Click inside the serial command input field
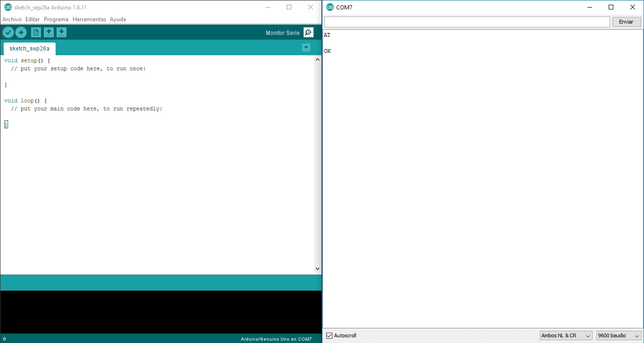 point(466,21)
